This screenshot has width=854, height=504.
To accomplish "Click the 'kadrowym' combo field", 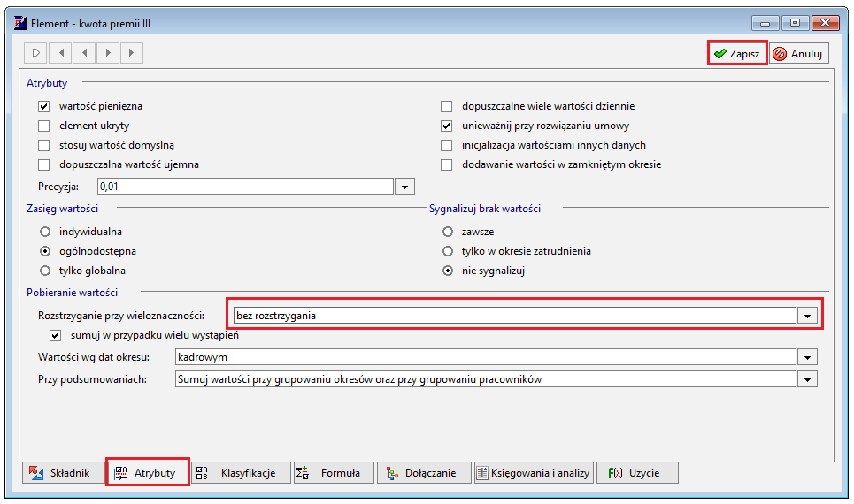I will [486, 357].
